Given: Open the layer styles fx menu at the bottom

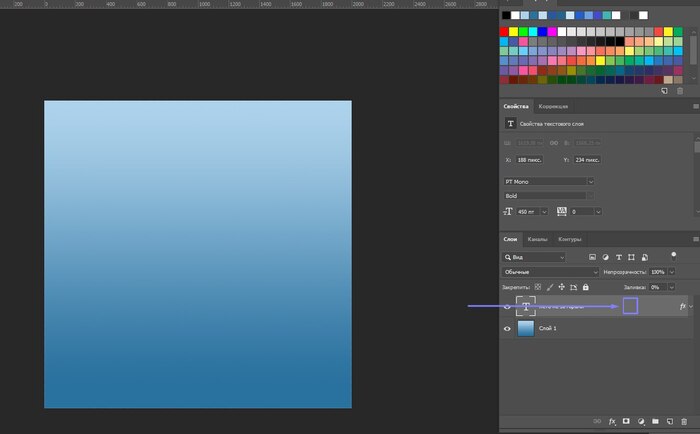Looking at the screenshot, I should point(612,422).
